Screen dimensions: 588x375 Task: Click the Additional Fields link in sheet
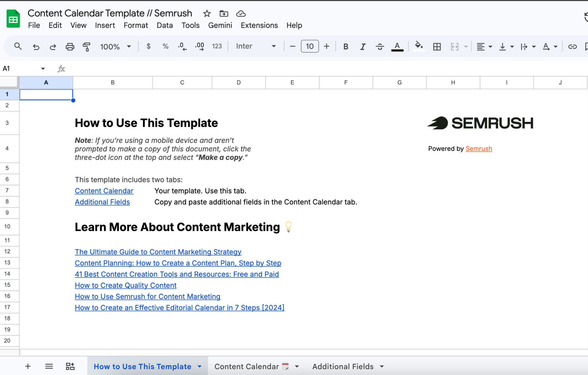pyautogui.click(x=102, y=202)
